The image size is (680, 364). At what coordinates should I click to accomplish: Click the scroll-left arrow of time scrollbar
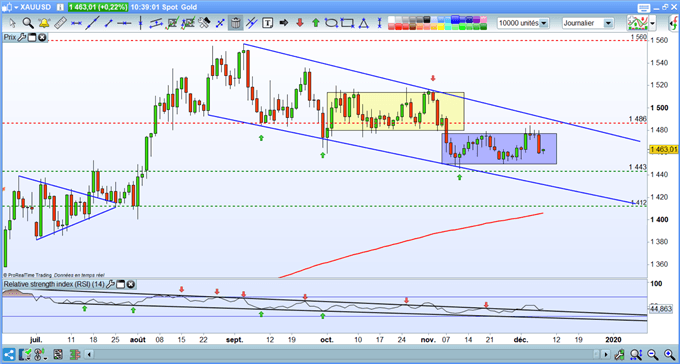click(x=89, y=354)
